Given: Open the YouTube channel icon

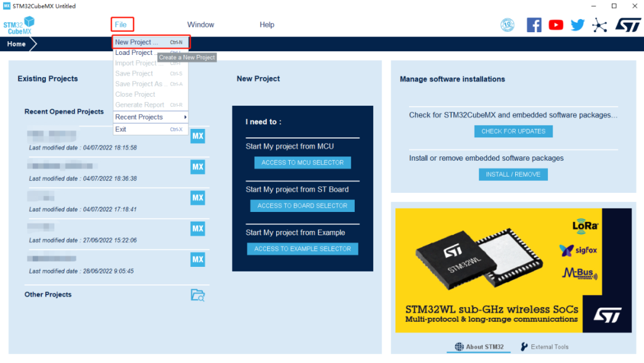Looking at the screenshot, I should (556, 25).
